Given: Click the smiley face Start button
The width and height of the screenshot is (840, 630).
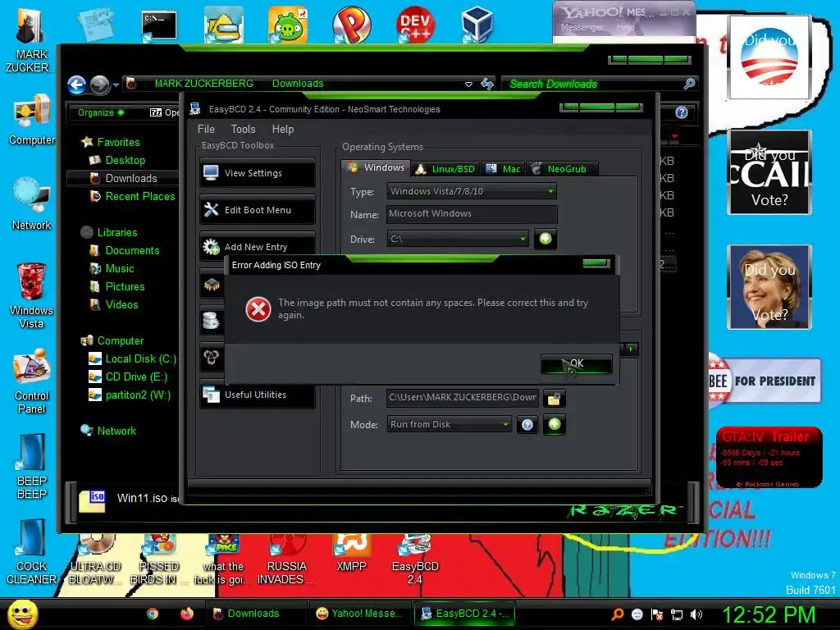Looking at the screenshot, I should [22, 614].
